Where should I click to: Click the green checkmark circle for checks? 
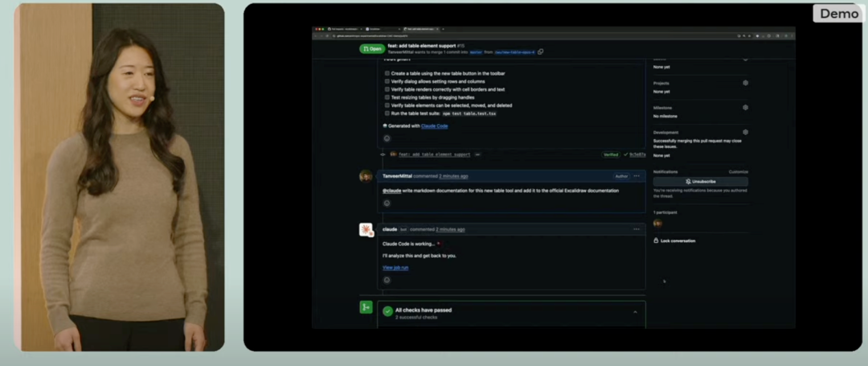(387, 311)
